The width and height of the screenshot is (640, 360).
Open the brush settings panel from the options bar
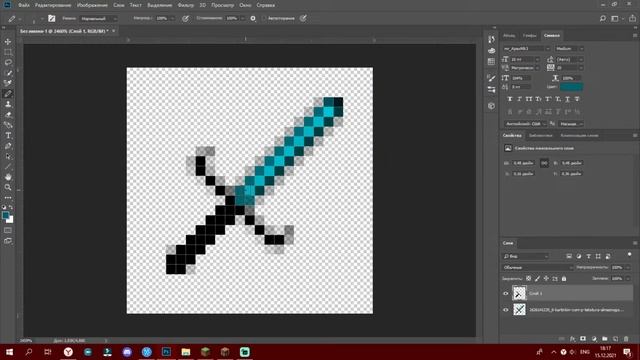[x=51, y=18]
